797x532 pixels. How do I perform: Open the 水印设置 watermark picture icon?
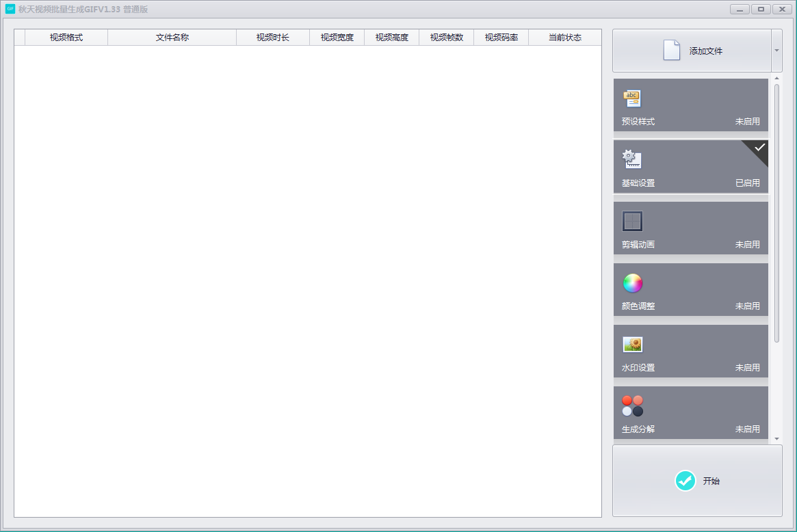(632, 345)
